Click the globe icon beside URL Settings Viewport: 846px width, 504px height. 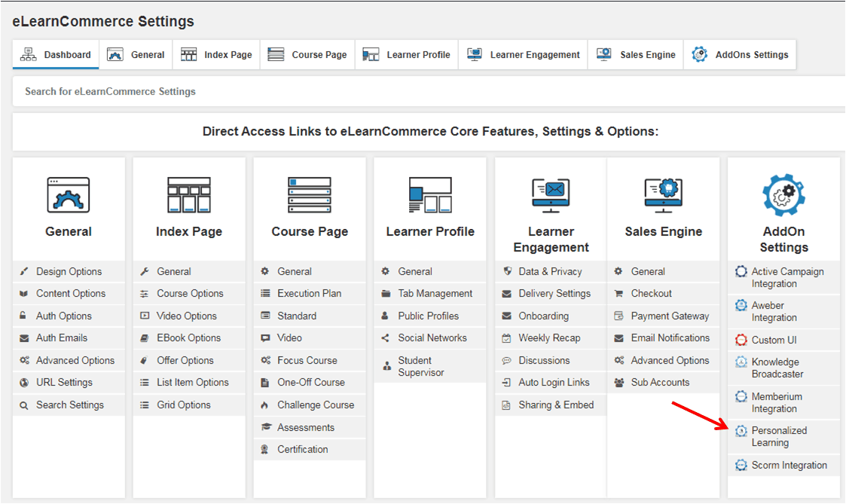pos(24,383)
